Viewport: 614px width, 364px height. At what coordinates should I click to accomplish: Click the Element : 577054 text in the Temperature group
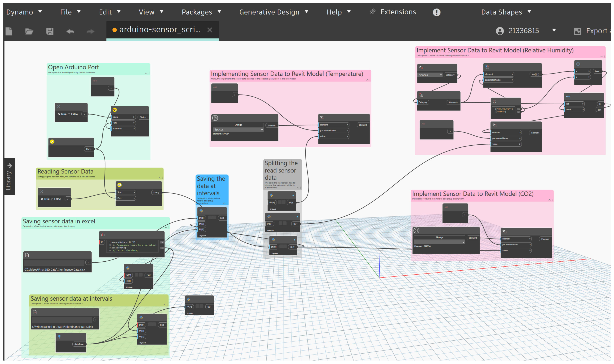click(221, 134)
